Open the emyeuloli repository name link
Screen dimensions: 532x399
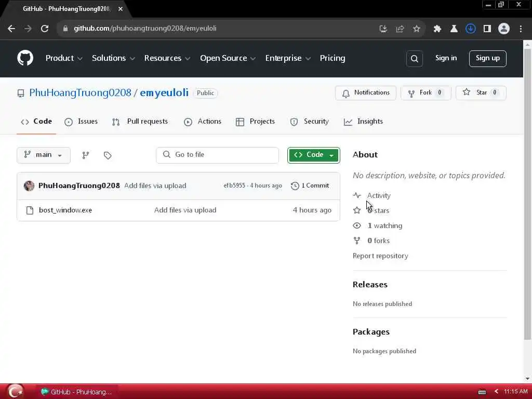click(x=164, y=92)
